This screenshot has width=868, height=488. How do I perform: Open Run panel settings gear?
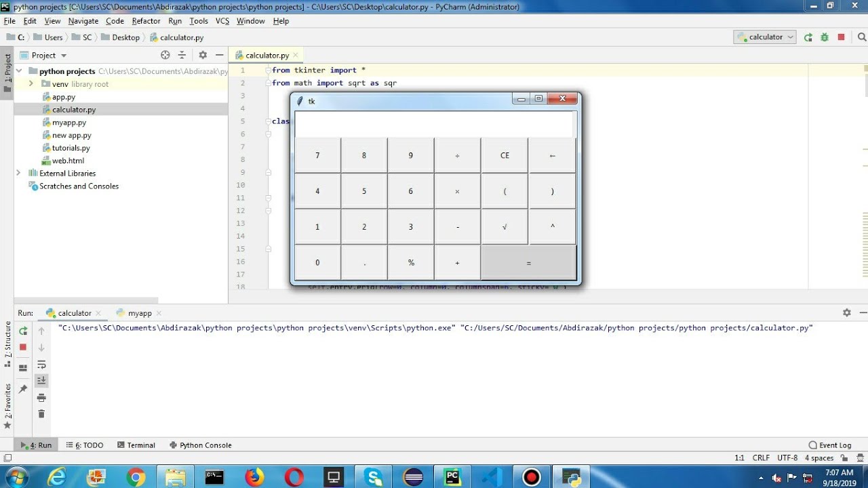click(846, 312)
